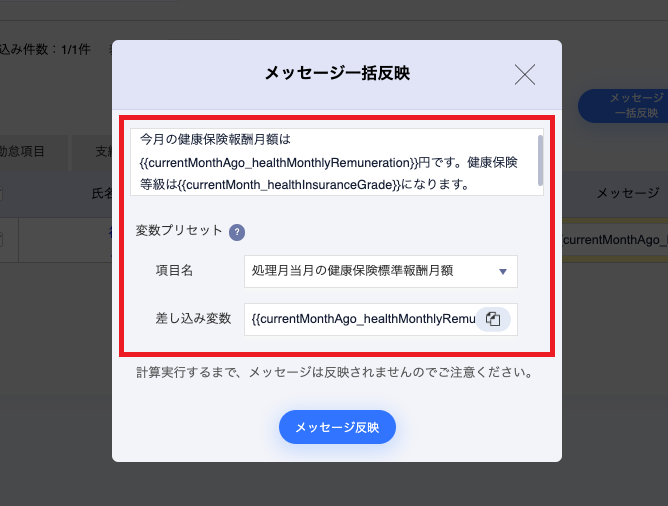The width and height of the screenshot is (668, 506).
Task: Copy the 差し込み変数 value with copy icon
Action: click(493, 319)
